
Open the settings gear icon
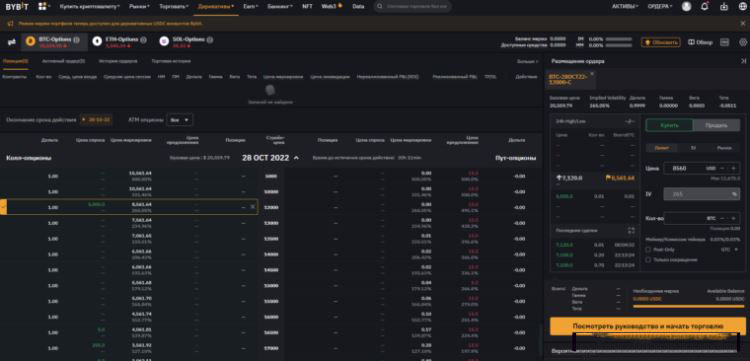[x=743, y=42]
